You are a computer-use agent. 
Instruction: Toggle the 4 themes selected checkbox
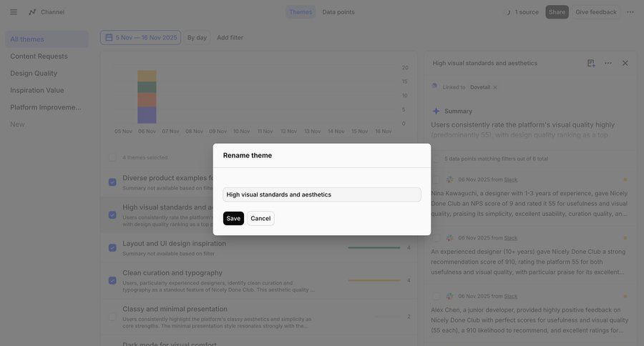coord(112,157)
